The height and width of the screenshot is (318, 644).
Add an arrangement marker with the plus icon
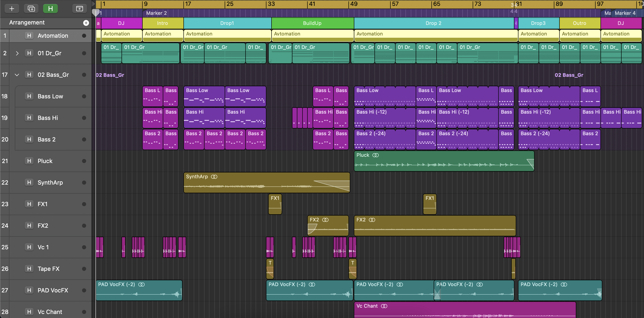(x=86, y=23)
